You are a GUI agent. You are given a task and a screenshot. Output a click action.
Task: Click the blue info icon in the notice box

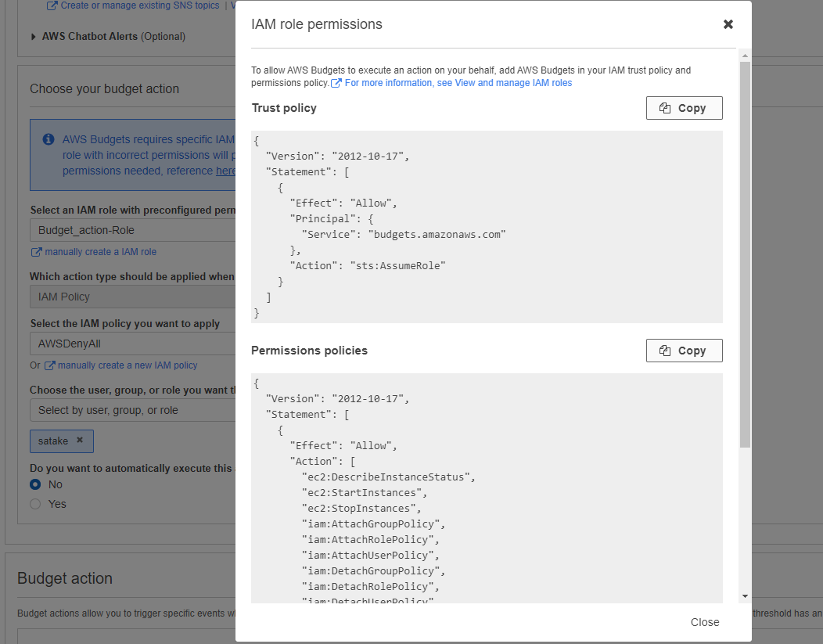(49, 139)
